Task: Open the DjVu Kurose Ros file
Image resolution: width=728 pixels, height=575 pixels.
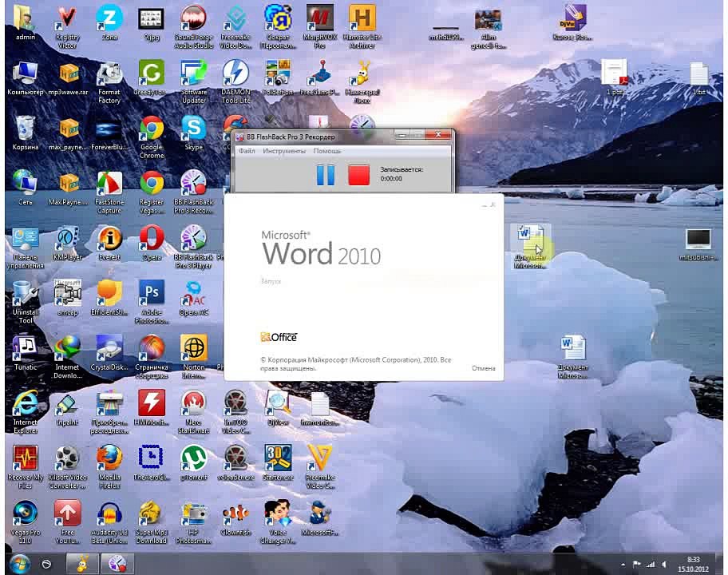Action: click(x=572, y=22)
